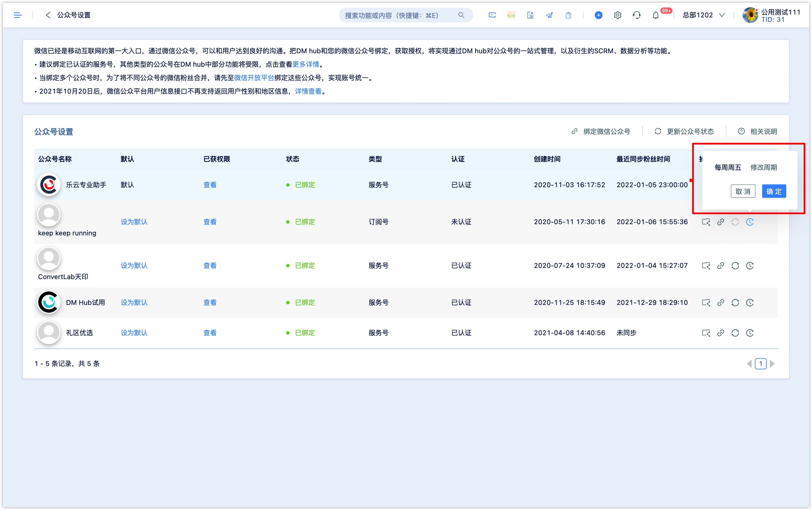This screenshot has height=510, width=812.
Task: Click share-folder icon in keep keep running row
Action: pos(706,222)
